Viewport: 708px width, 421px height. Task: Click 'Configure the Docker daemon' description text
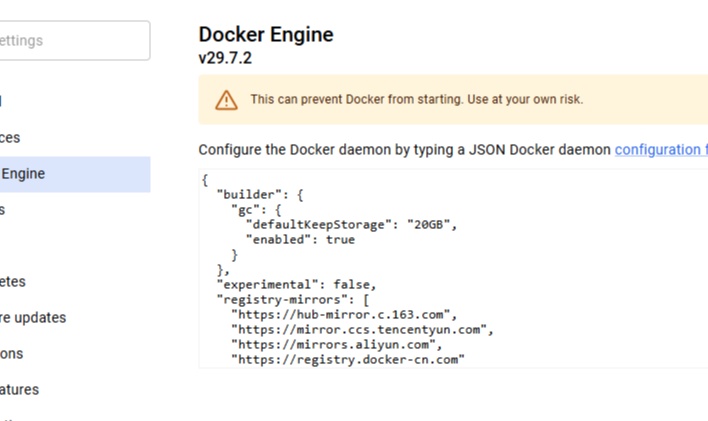(x=404, y=150)
